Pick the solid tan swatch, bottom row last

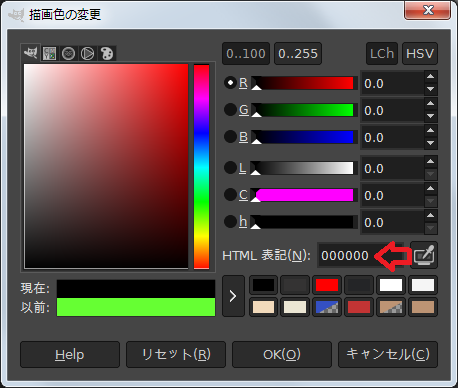point(423,307)
